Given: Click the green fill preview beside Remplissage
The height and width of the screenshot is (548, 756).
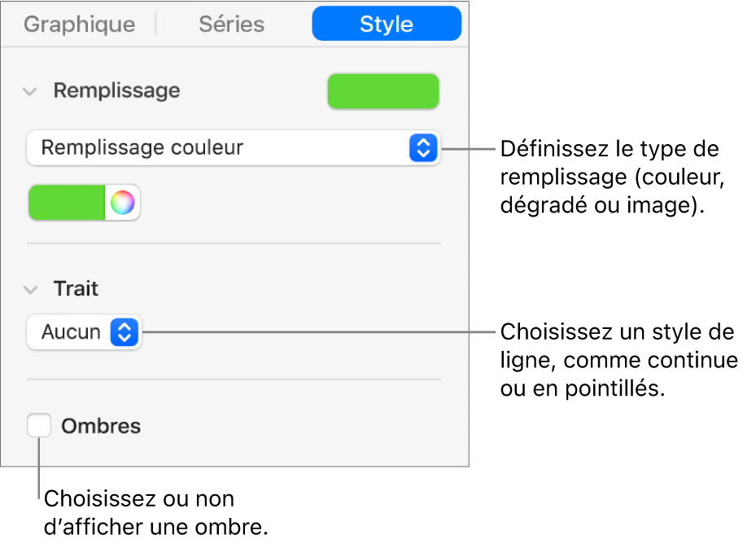Looking at the screenshot, I should [382, 91].
